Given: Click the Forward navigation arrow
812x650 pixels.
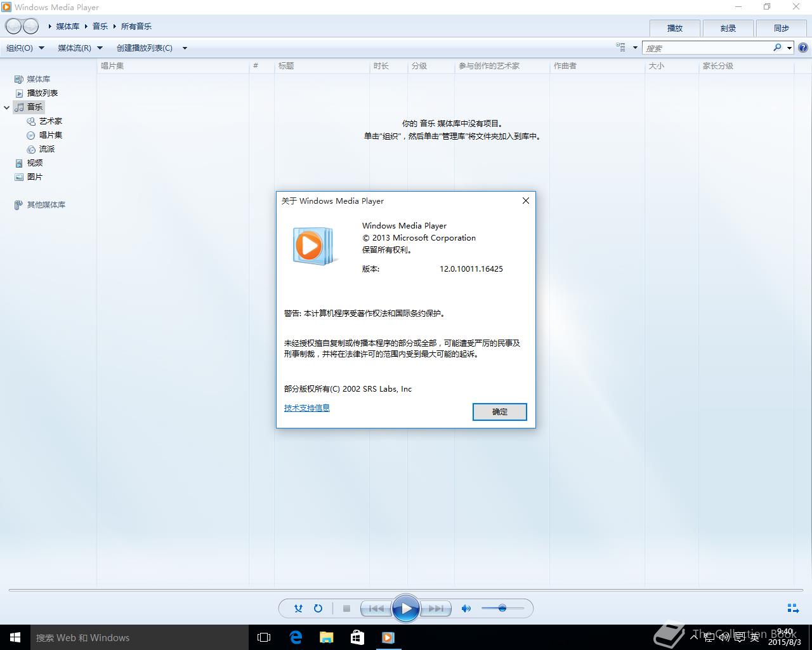Looking at the screenshot, I should click(x=30, y=27).
